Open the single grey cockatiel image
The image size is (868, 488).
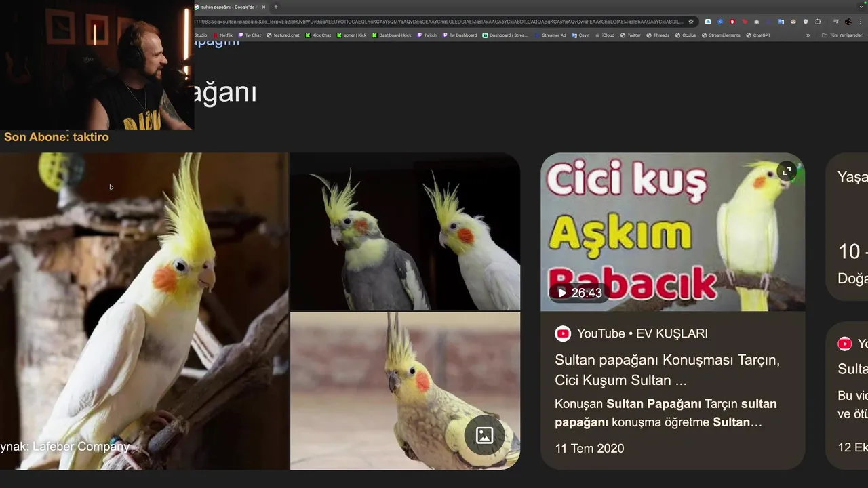click(406, 391)
